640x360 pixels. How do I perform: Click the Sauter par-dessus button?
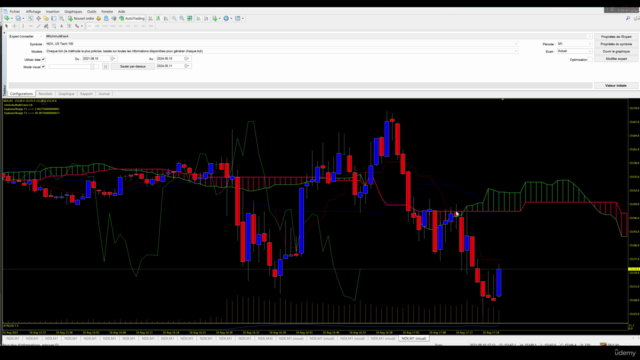point(133,67)
